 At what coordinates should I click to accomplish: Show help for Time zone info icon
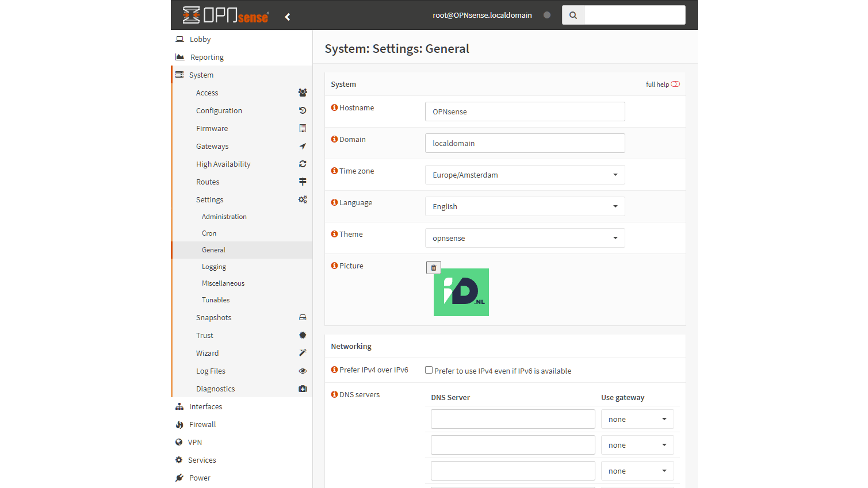pyautogui.click(x=334, y=171)
